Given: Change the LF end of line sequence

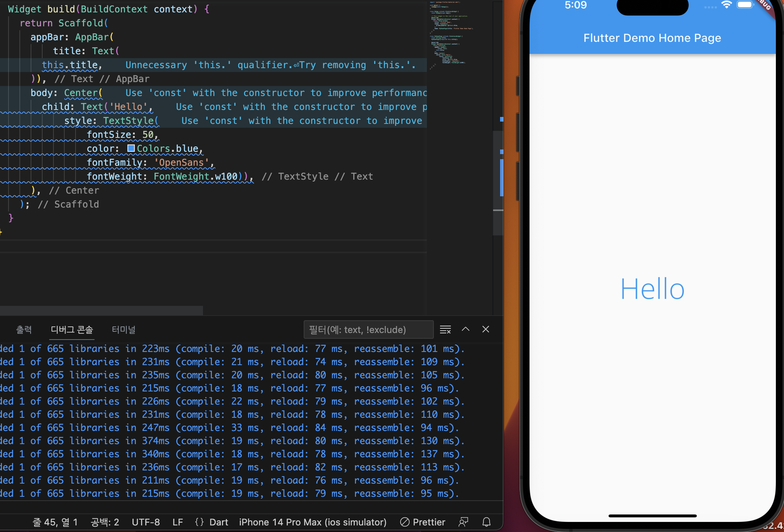Looking at the screenshot, I should (177, 522).
